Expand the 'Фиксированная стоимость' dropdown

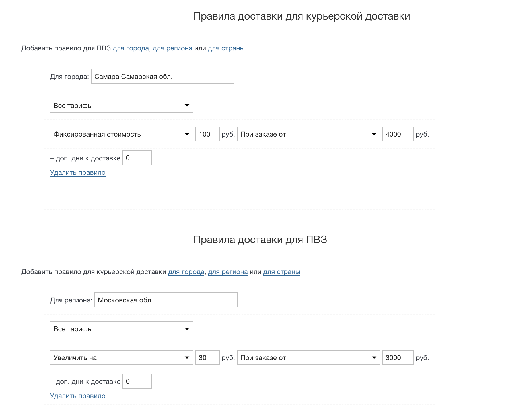(121, 134)
